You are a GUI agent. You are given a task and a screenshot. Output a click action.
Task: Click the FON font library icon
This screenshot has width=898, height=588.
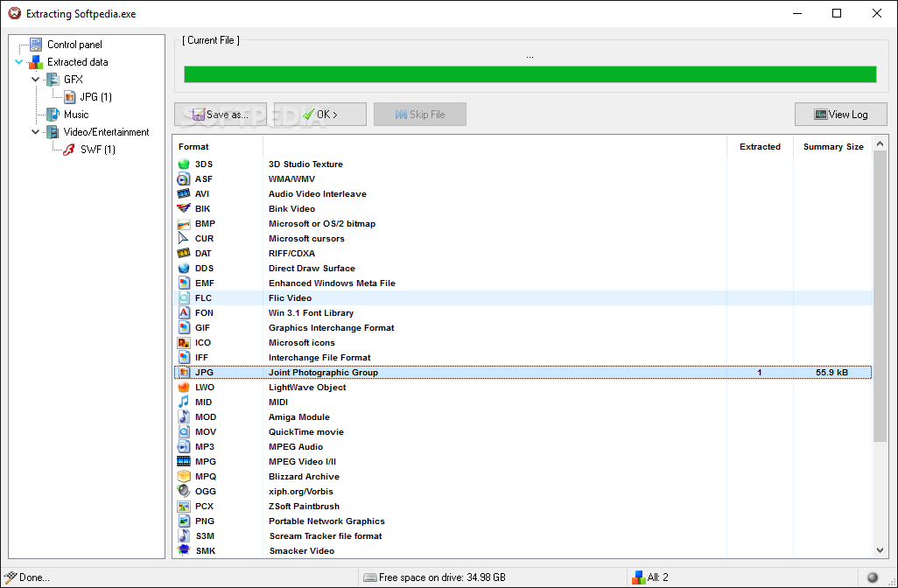(x=183, y=312)
